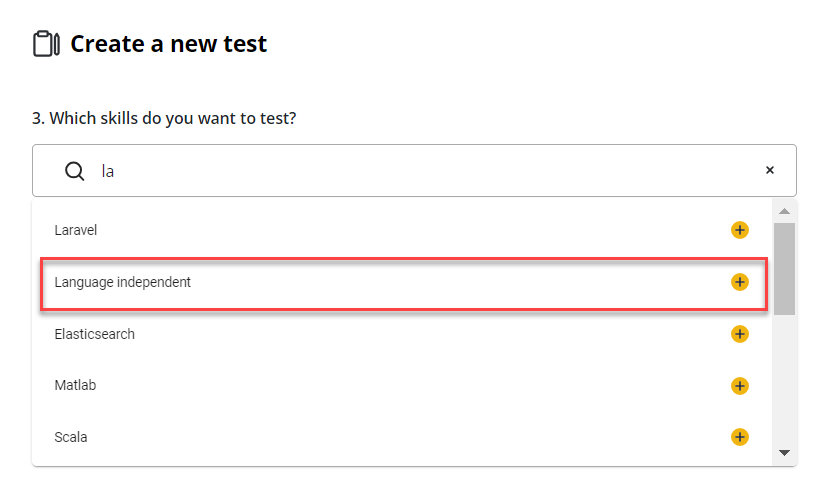834x501 pixels.
Task: Add the Laravel skill with plus icon
Action: point(739,230)
